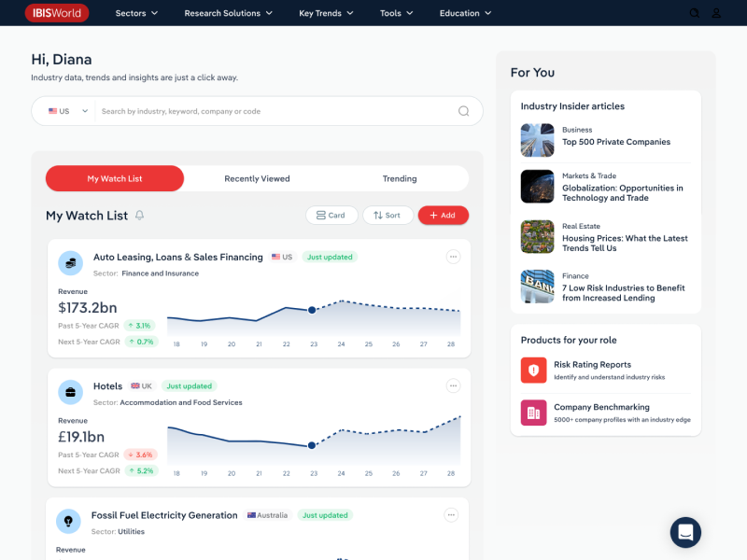
Task: Sort the watch list
Action: pyautogui.click(x=387, y=216)
